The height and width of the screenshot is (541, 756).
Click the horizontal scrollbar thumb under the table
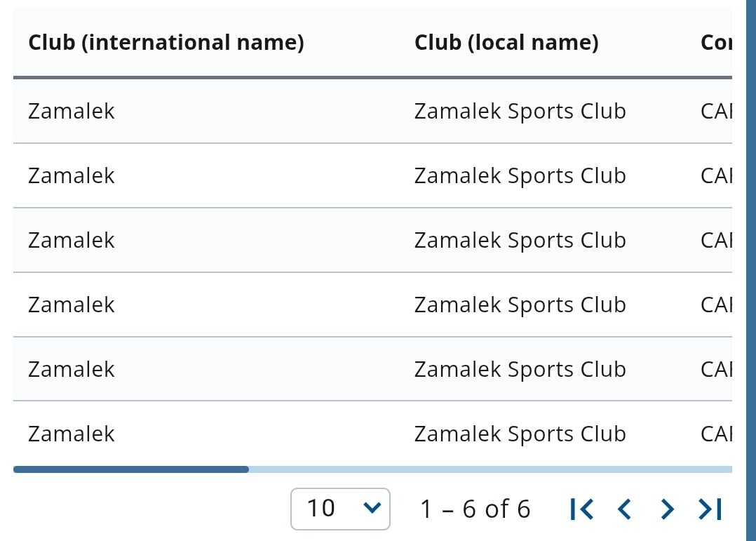pos(131,469)
